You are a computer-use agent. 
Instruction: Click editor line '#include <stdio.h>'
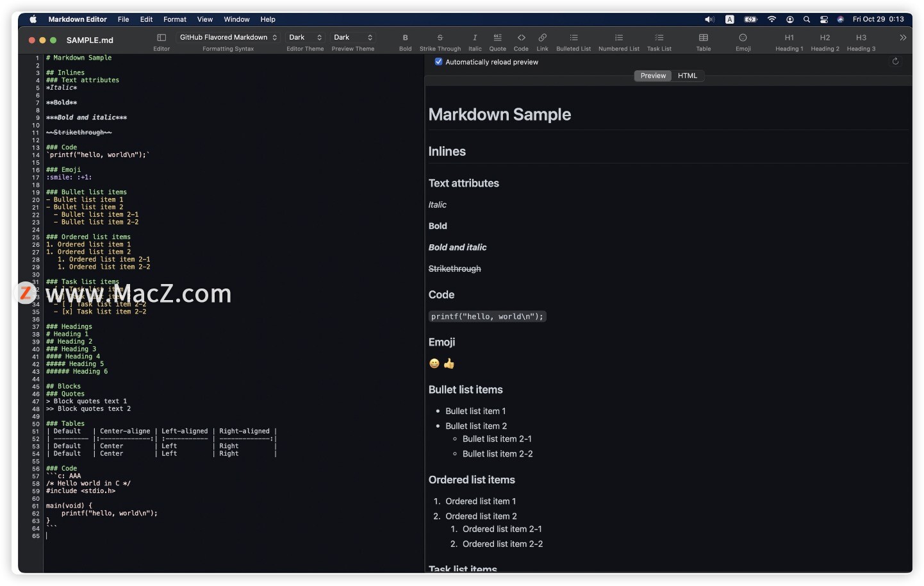click(x=81, y=491)
